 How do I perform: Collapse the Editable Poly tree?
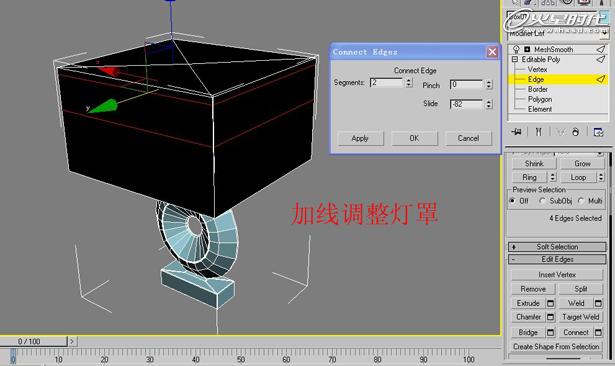click(x=515, y=59)
